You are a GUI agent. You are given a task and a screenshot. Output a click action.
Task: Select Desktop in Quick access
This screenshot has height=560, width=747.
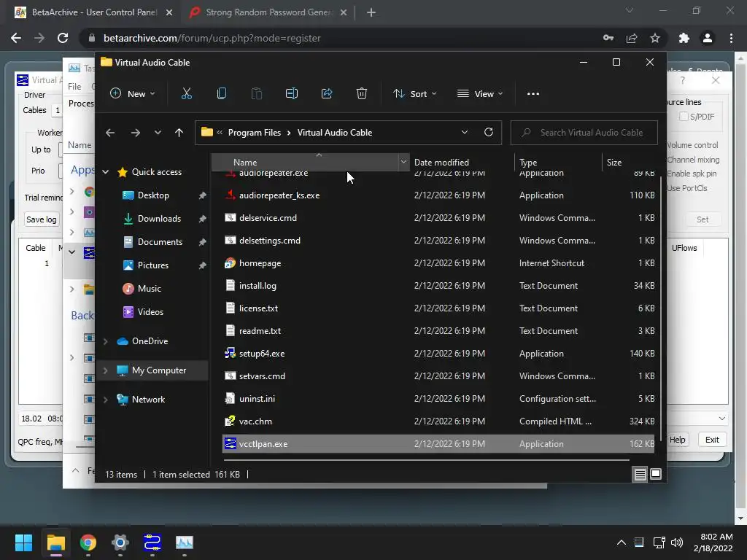pyautogui.click(x=153, y=195)
